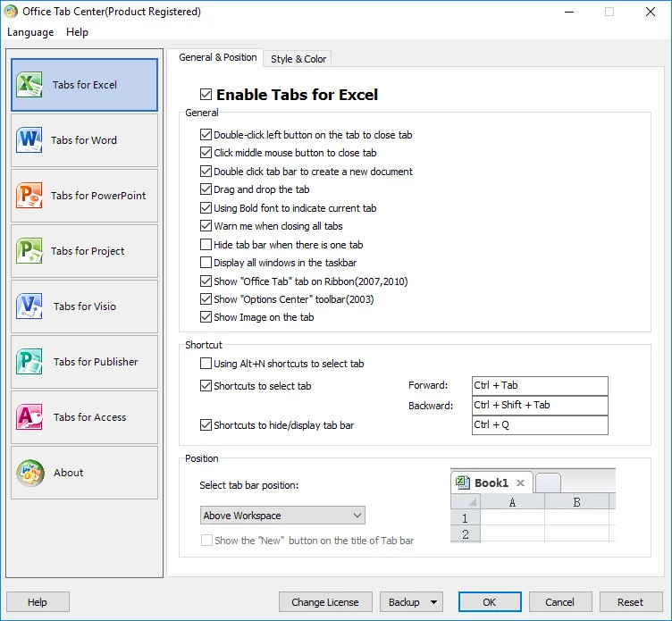Image resolution: width=672 pixels, height=621 pixels.
Task: Toggle Show Office Tab on Ribbon checkbox
Action: pos(206,281)
